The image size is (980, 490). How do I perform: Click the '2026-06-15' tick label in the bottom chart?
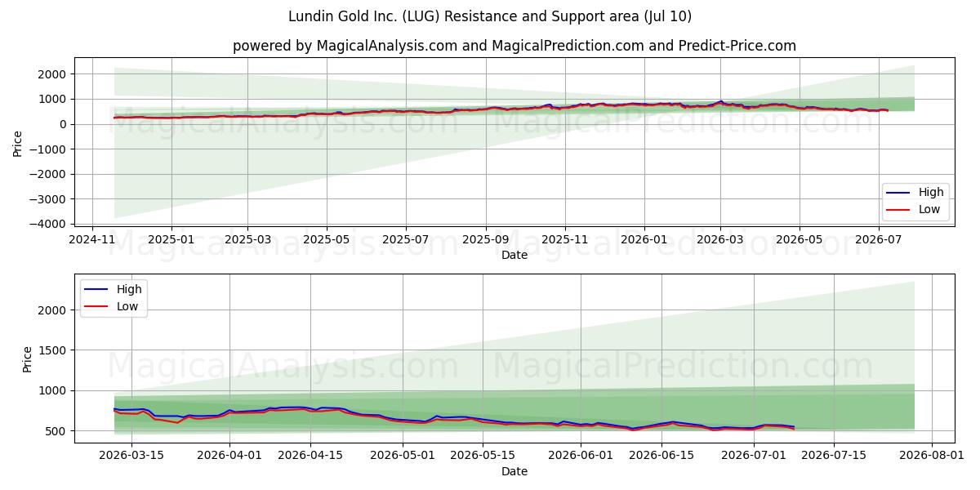[661, 456]
